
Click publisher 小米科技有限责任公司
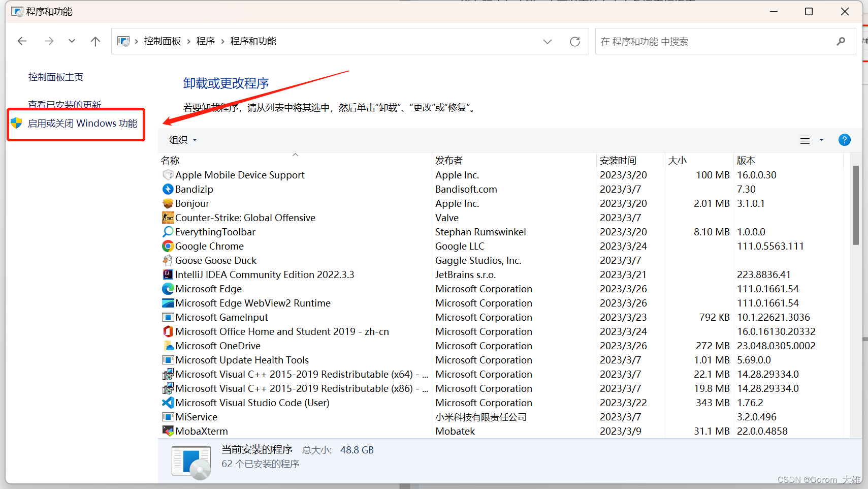(481, 417)
